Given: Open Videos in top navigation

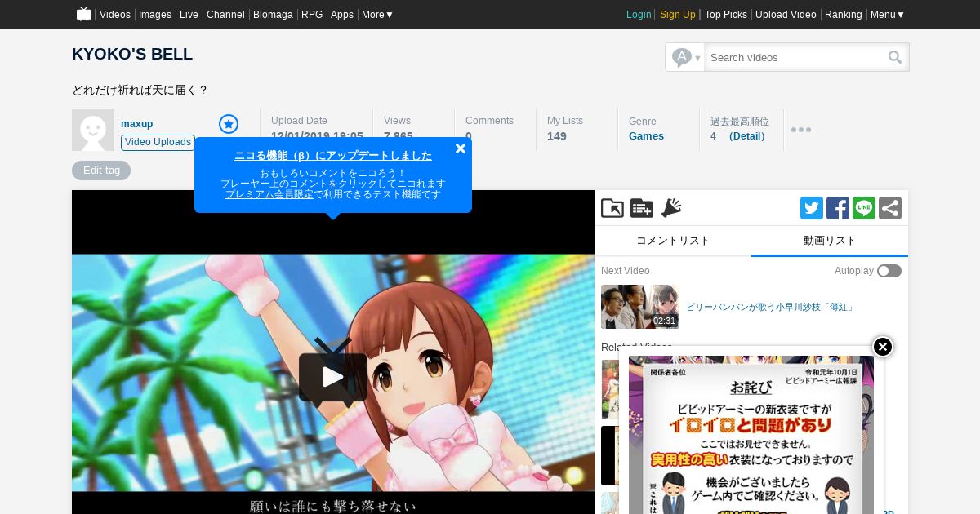Looking at the screenshot, I should click(115, 15).
